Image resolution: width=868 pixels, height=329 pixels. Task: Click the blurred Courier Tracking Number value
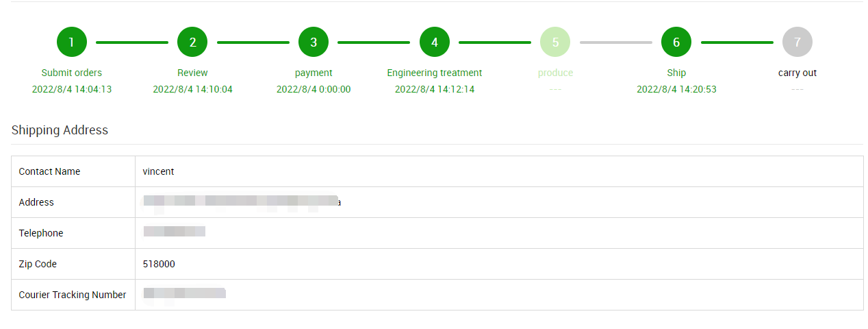[184, 293]
